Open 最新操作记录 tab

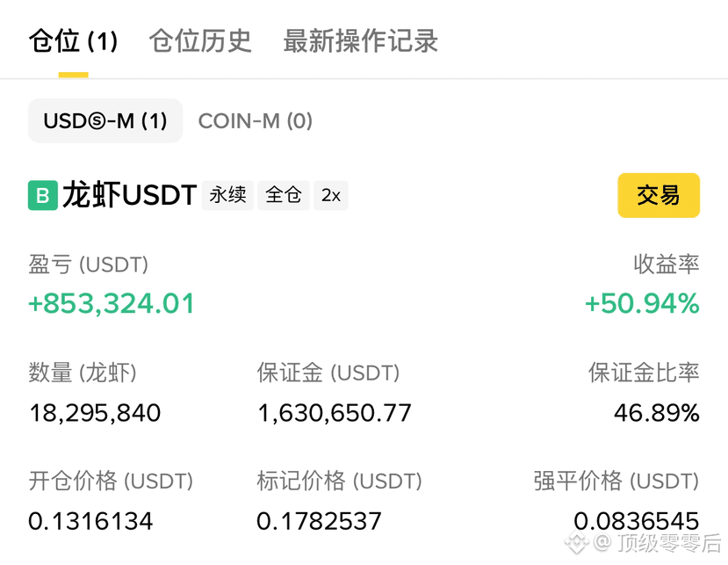(x=361, y=41)
